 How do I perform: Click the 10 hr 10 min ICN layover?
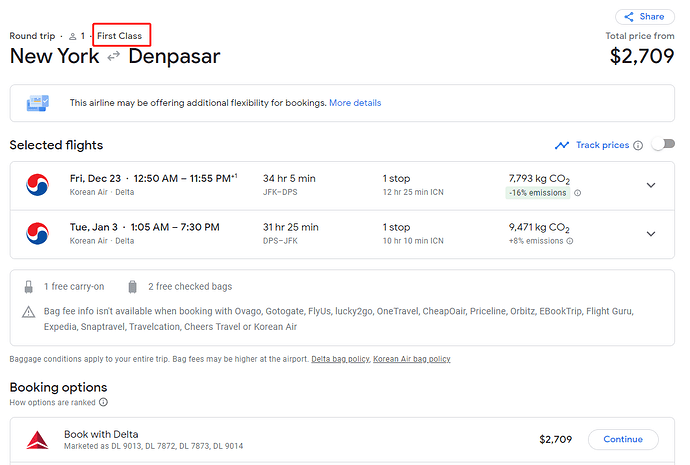(x=413, y=241)
